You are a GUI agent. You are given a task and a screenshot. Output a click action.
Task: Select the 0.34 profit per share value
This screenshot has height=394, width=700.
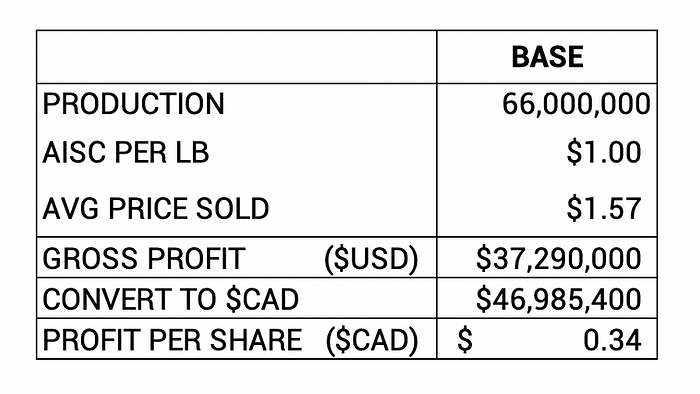click(x=612, y=340)
